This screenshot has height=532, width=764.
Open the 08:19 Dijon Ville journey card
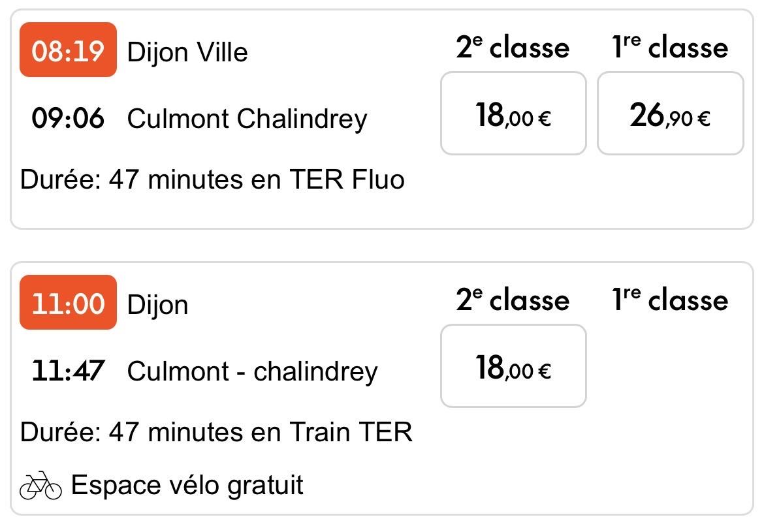(261, 209)
